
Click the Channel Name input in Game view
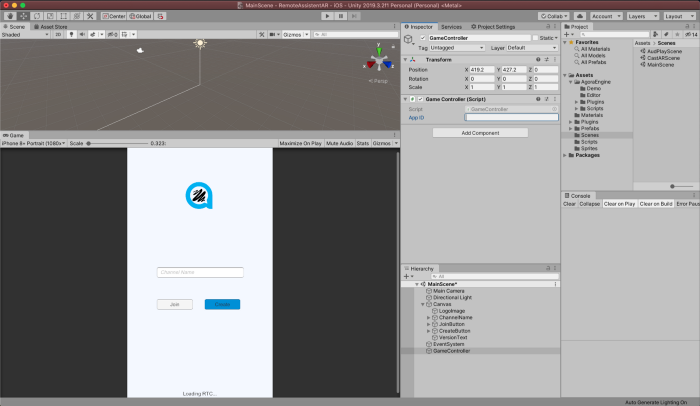[200, 272]
